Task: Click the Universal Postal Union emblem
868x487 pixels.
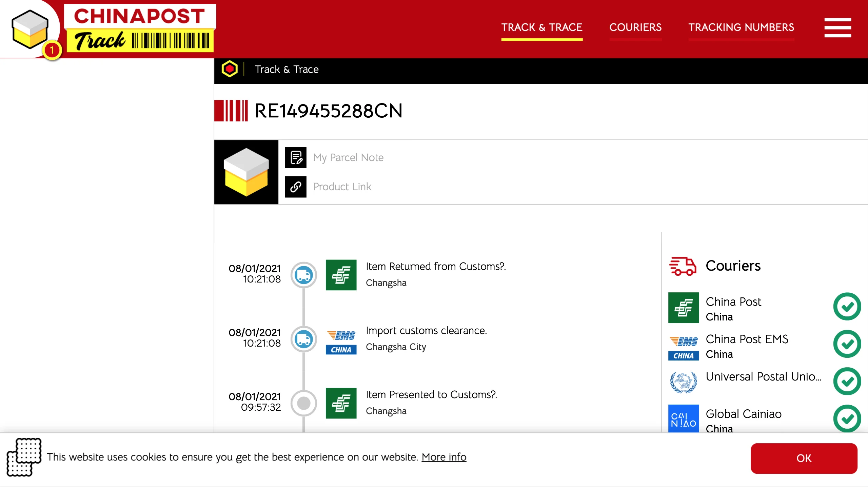Action: click(x=683, y=382)
